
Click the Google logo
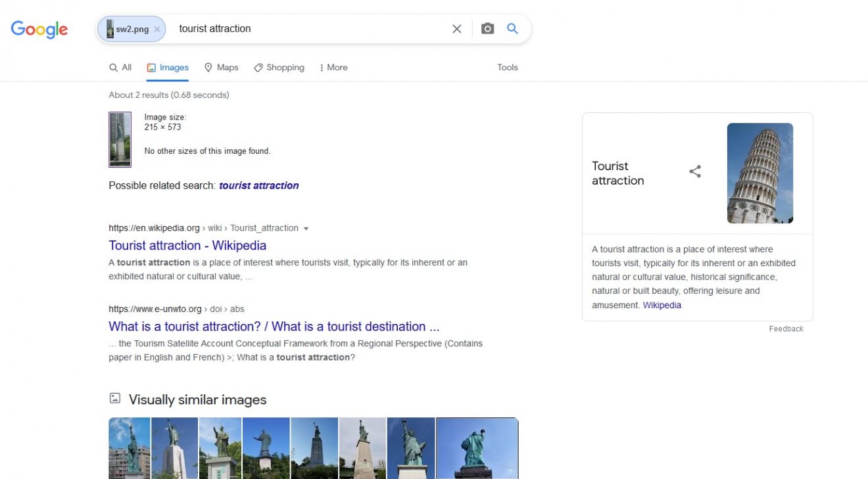pos(39,29)
